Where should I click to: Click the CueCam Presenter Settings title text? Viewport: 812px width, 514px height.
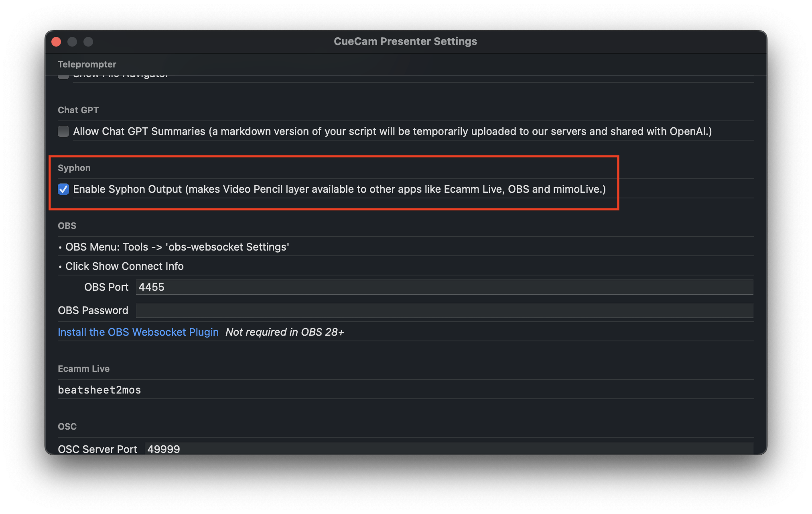click(x=405, y=41)
